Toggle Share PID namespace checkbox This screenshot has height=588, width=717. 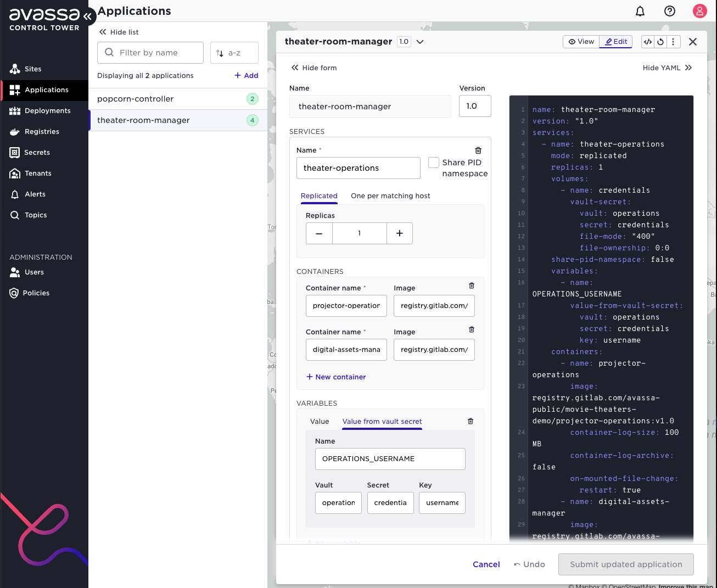[x=434, y=163]
